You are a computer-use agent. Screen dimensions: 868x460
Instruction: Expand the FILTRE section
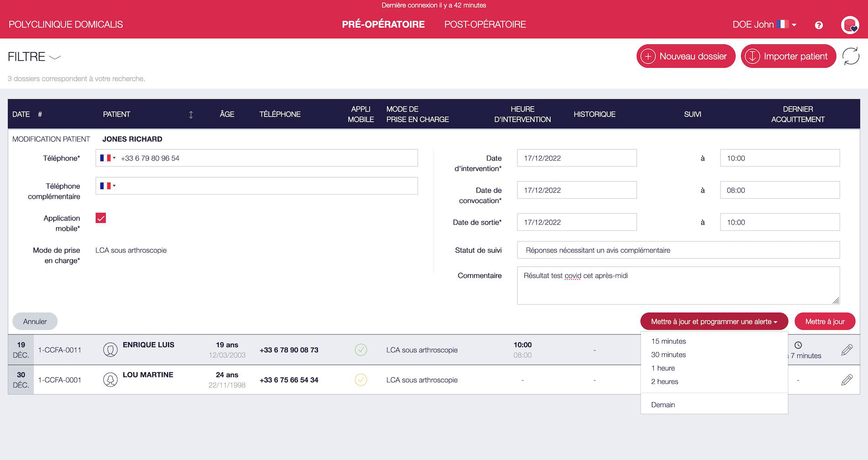(x=34, y=57)
